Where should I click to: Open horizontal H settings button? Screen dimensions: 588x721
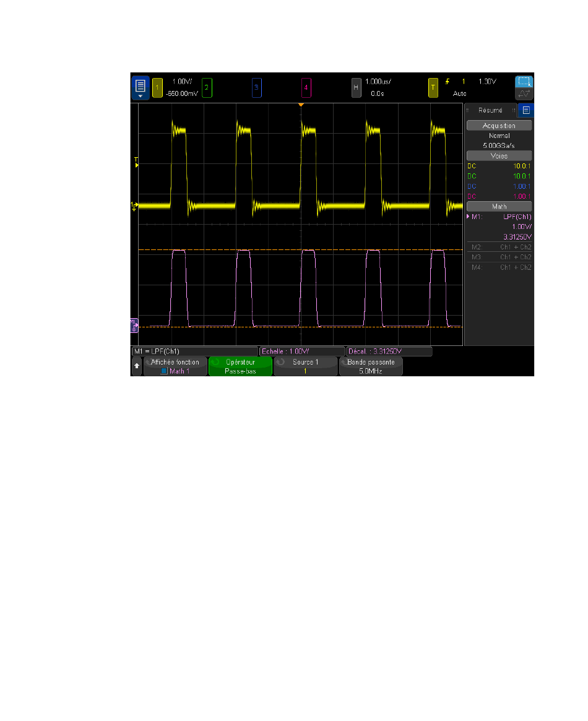(x=356, y=87)
